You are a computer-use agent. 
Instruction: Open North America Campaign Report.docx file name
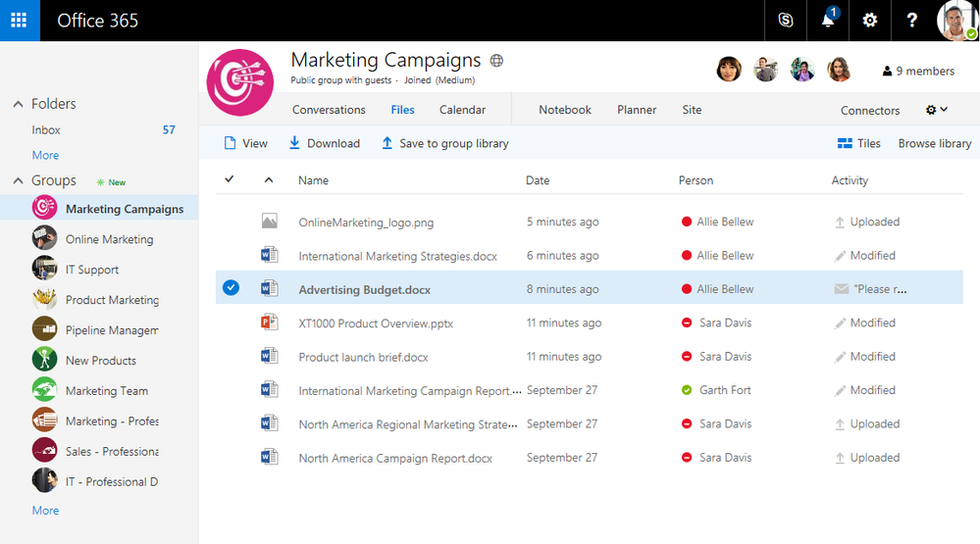pos(395,459)
